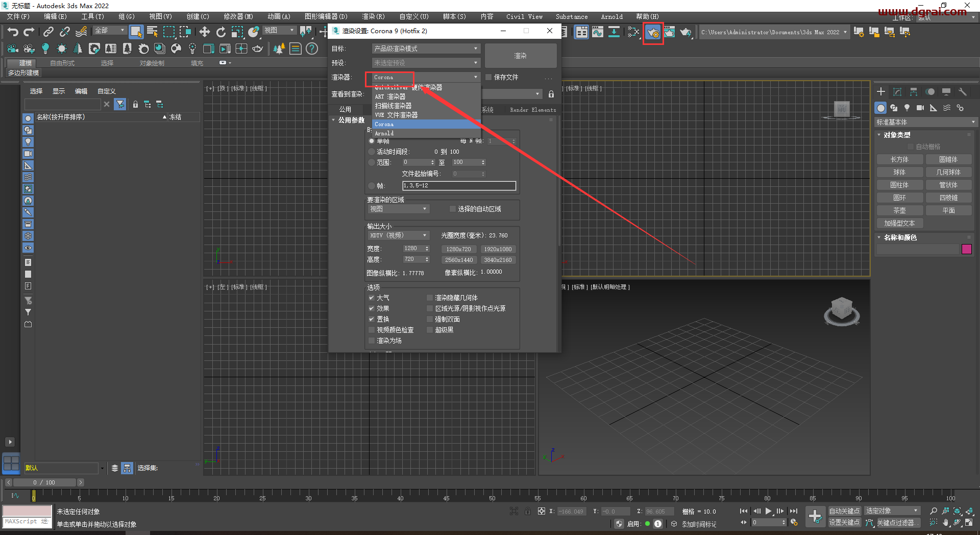The image size is (980, 535).
Task: Click the 茶壶 button to create a teapot
Action: (x=899, y=210)
